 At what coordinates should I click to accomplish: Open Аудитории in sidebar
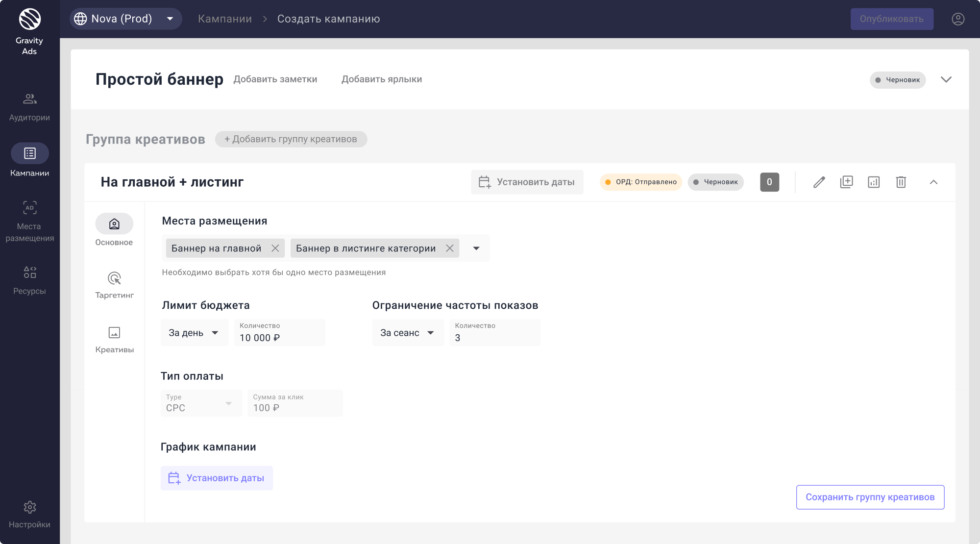[x=29, y=107]
